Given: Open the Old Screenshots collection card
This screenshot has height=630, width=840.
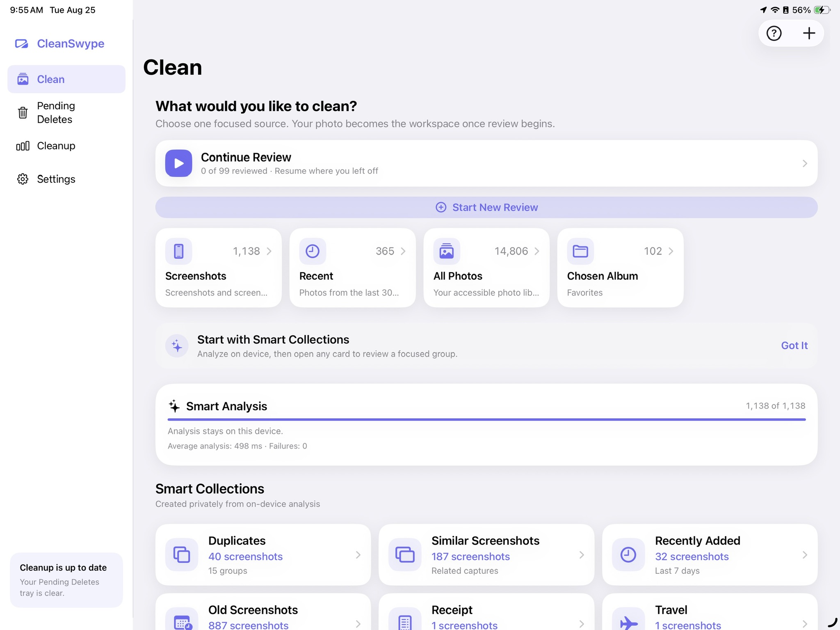Looking at the screenshot, I should pos(263,612).
